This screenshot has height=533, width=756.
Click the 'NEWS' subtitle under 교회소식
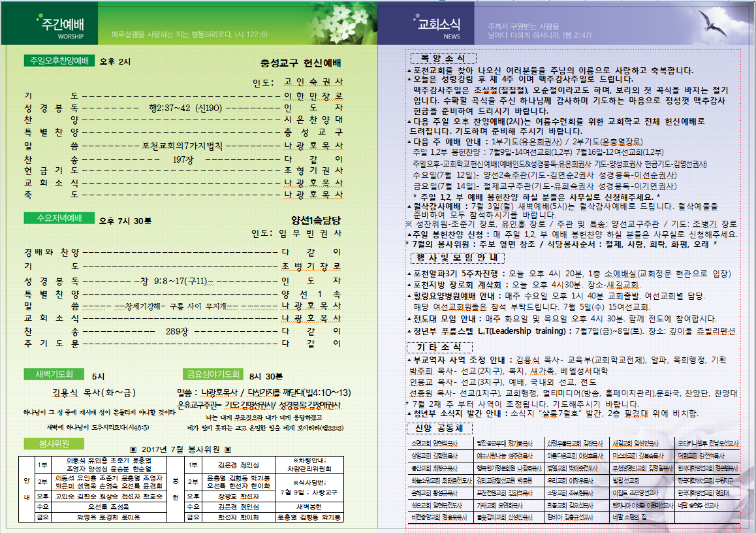coord(452,37)
